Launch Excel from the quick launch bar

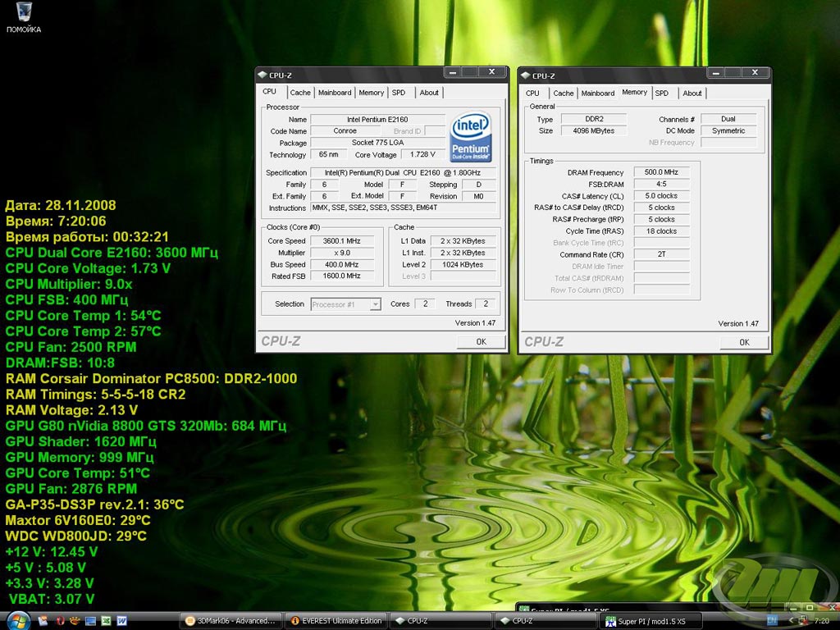pyautogui.click(x=106, y=621)
